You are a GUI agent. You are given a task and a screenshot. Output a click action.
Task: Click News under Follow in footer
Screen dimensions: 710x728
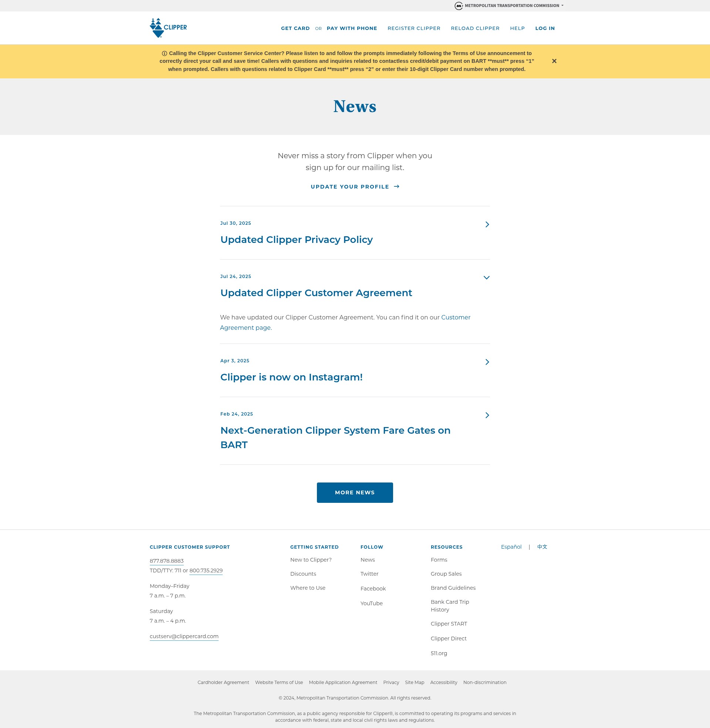pos(367,560)
